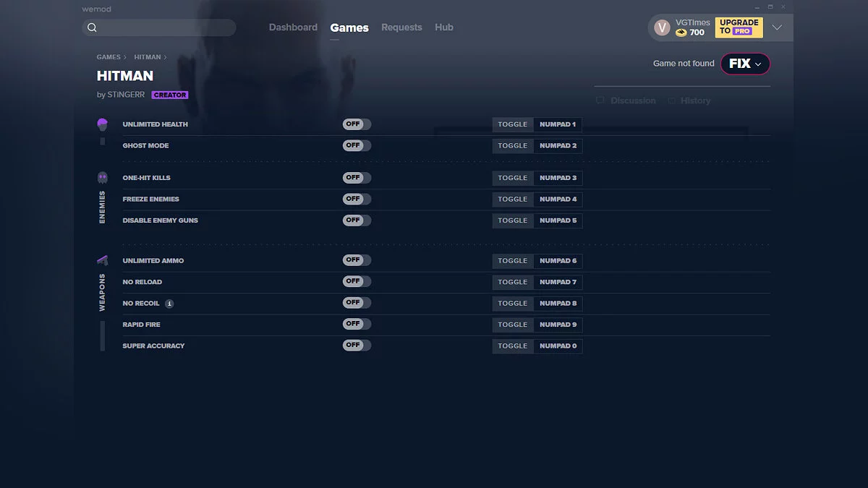This screenshot has width=868, height=488.
Task: Click the STiNGERR creator name
Action: [x=126, y=95]
